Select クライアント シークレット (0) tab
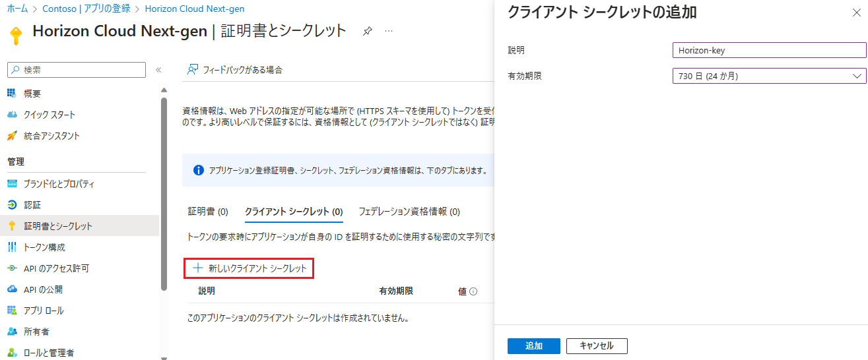868x360 pixels. coord(294,212)
